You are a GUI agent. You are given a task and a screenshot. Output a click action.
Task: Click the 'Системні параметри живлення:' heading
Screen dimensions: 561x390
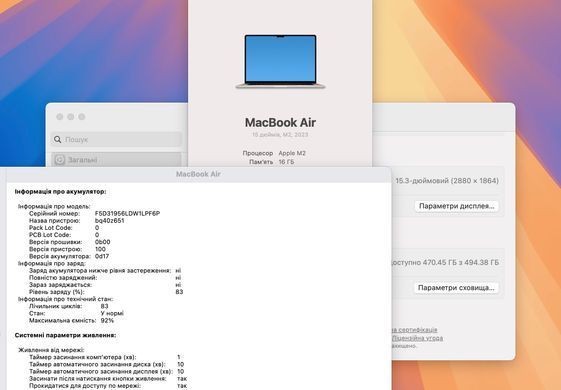[x=65, y=335]
